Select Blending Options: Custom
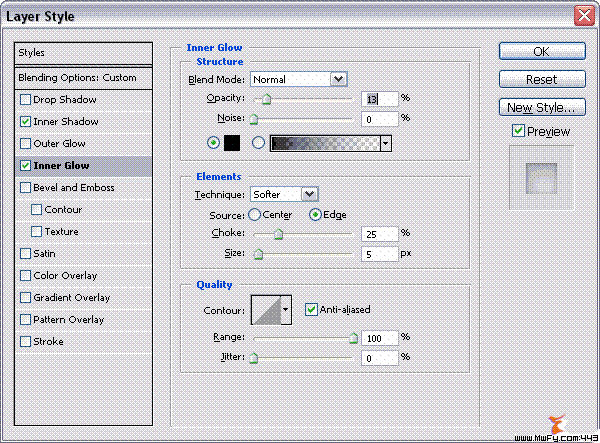 (x=83, y=78)
